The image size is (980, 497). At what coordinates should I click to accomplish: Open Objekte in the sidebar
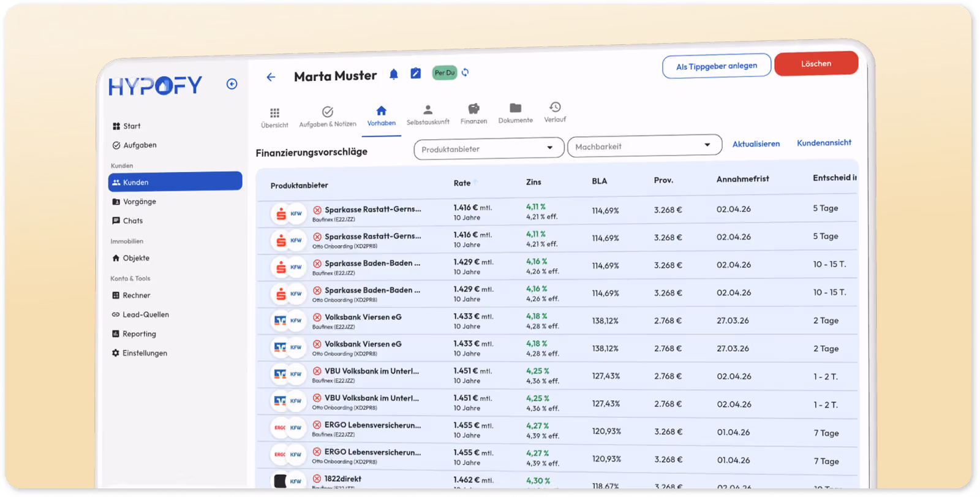click(x=130, y=258)
